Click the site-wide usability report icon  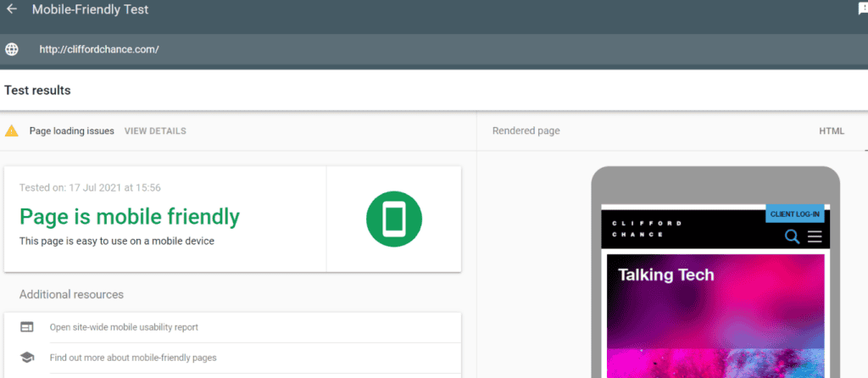tap(26, 327)
